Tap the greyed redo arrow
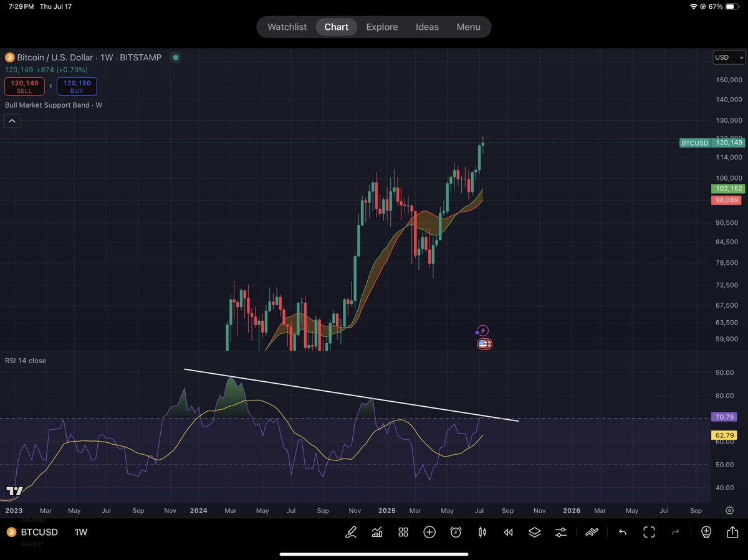748x560 pixels. coord(675,532)
